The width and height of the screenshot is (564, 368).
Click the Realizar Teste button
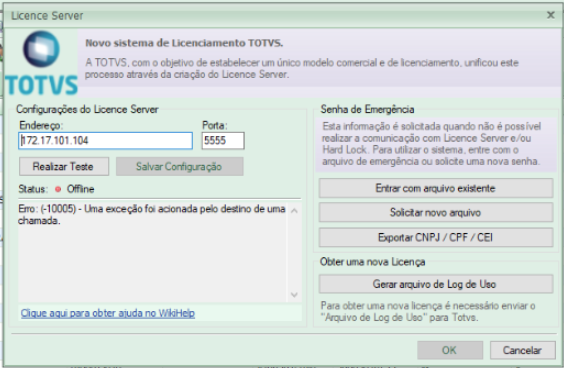pyautogui.click(x=64, y=167)
